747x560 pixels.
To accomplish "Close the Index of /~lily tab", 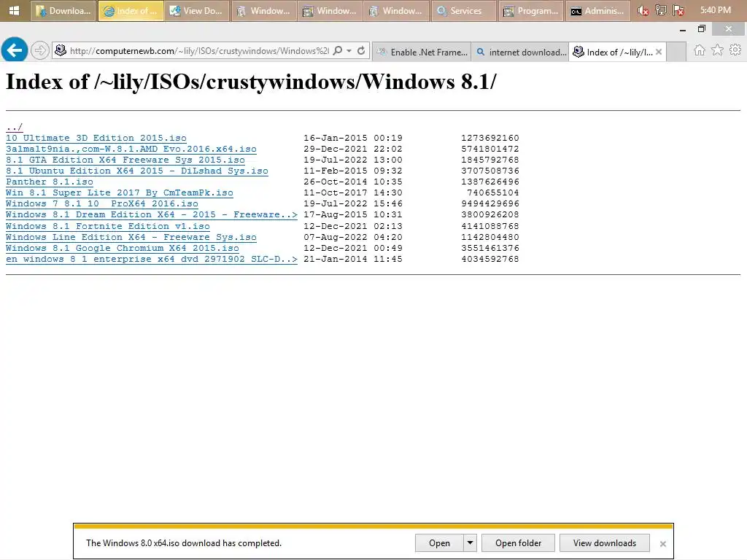I will [x=659, y=52].
